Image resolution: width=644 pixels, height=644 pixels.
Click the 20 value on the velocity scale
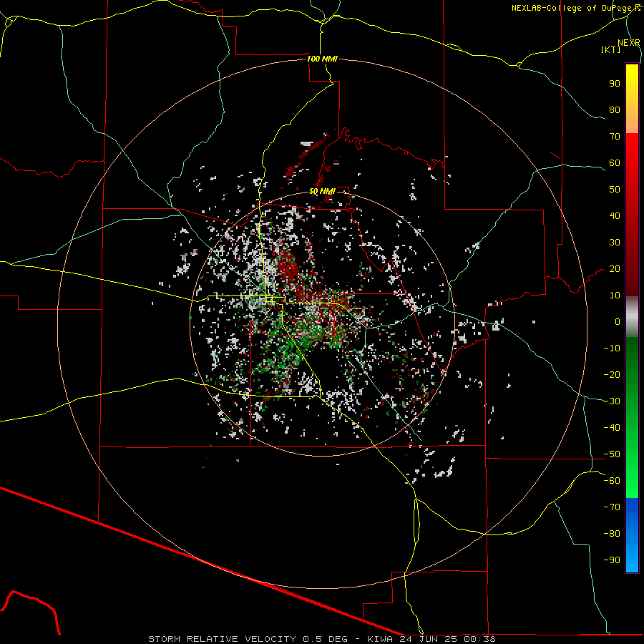[615, 268]
